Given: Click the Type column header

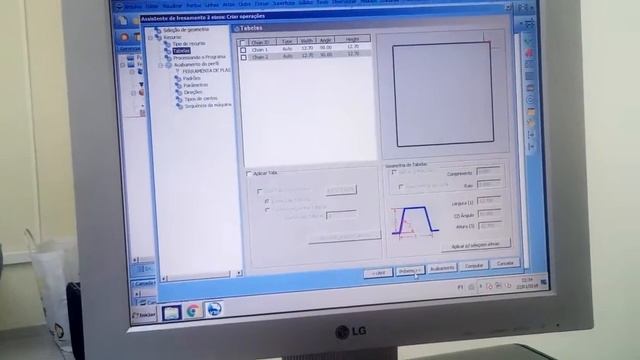Looking at the screenshot, I should point(287,41).
